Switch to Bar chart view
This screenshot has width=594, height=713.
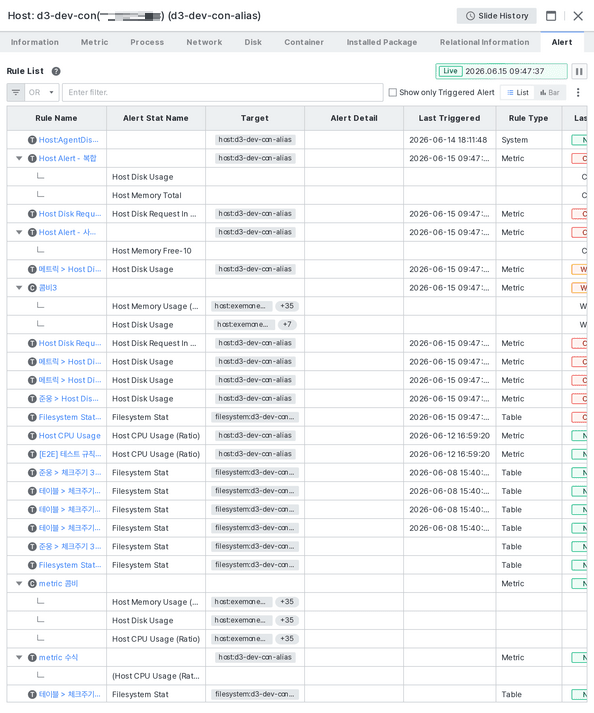tap(550, 92)
